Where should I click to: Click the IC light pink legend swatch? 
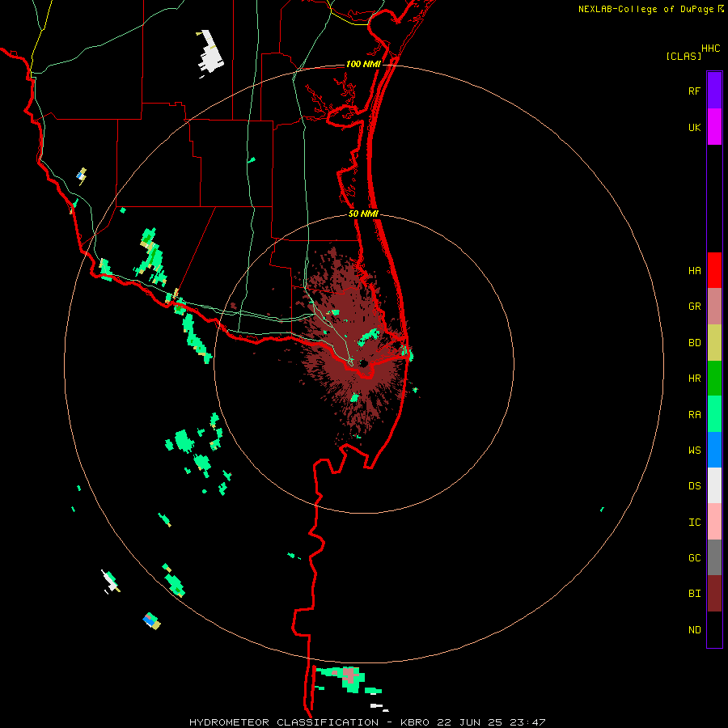[x=714, y=522]
